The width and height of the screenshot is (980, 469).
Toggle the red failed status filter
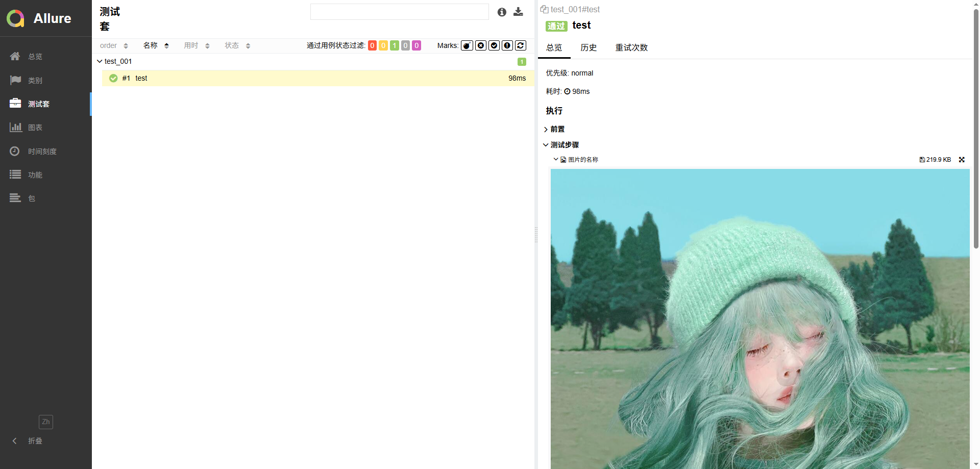pos(372,46)
